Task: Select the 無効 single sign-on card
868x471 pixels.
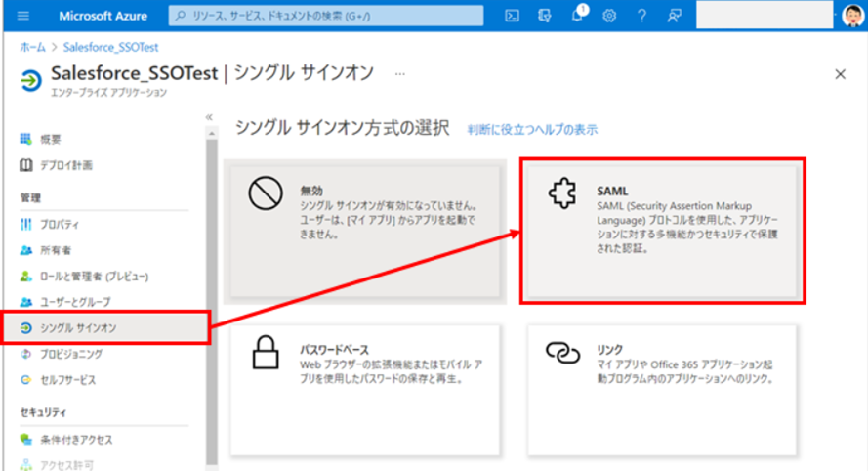Action: pyautogui.click(x=365, y=232)
